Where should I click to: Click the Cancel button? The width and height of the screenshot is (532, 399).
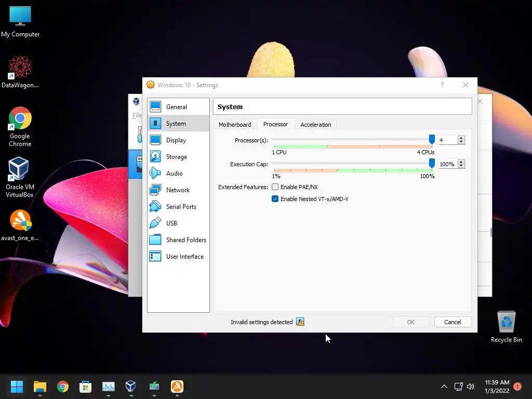(x=453, y=322)
